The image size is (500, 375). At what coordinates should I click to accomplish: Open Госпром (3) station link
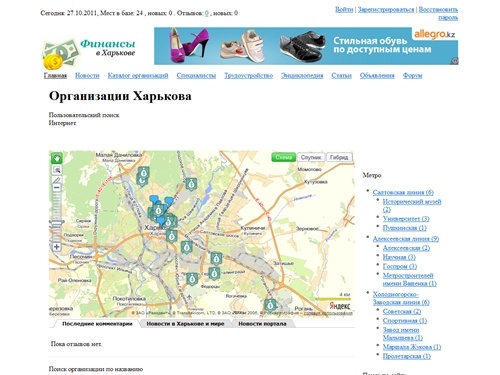tap(400, 266)
